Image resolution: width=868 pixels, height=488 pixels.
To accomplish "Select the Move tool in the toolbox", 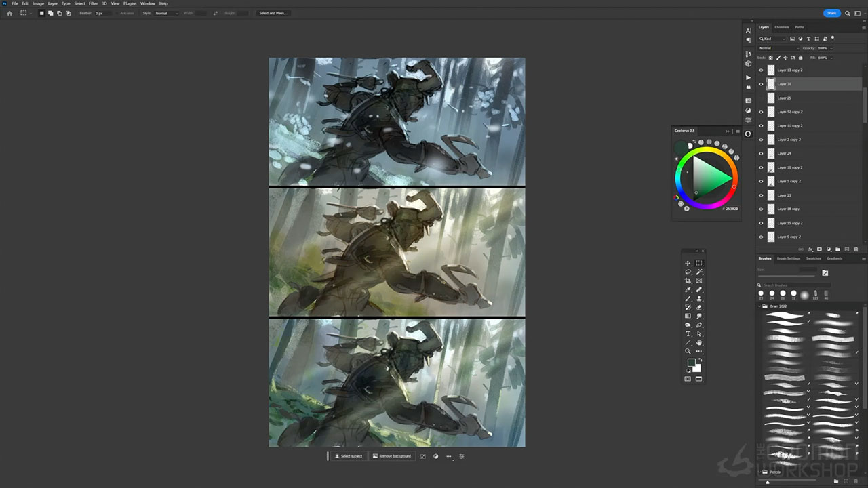I will tap(688, 263).
